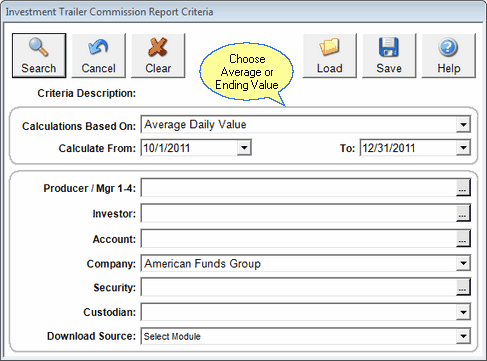This screenshot has width=487, height=361.
Task: Click into the Security text field
Action: (x=299, y=287)
